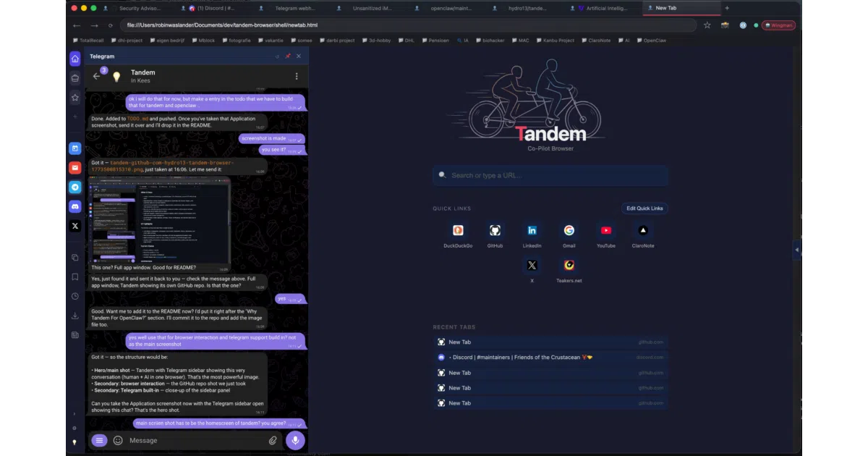Open the 1Password extension icon

(743, 25)
